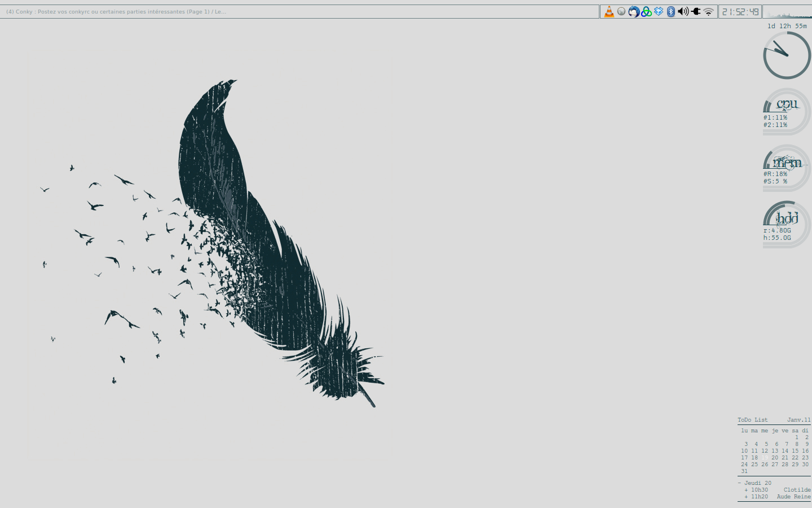Click the analog clock widget
The image size is (812, 508).
(787, 55)
